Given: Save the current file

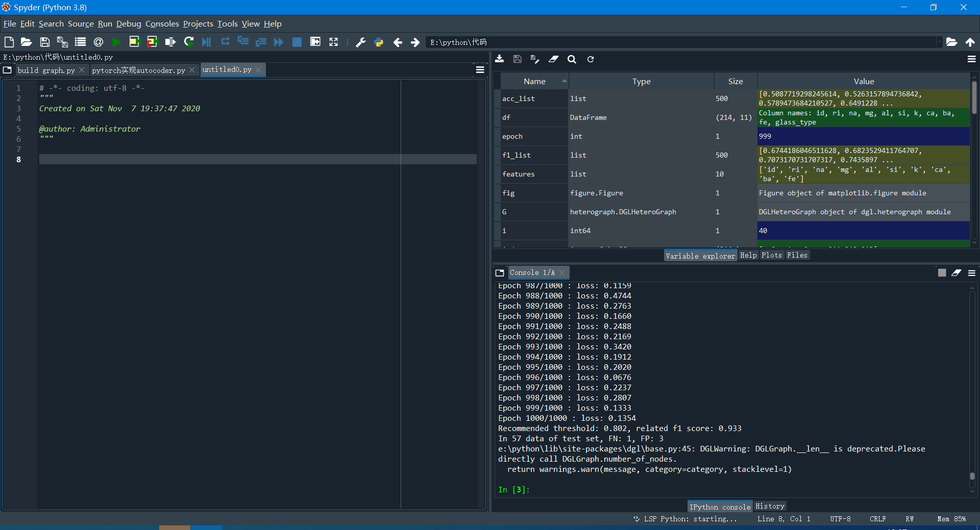Looking at the screenshot, I should click(45, 42).
